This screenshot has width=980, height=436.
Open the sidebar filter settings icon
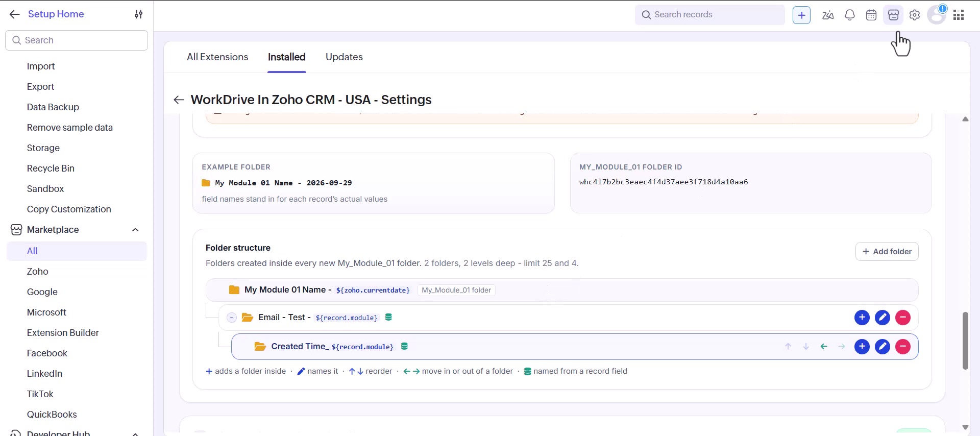coord(138,14)
